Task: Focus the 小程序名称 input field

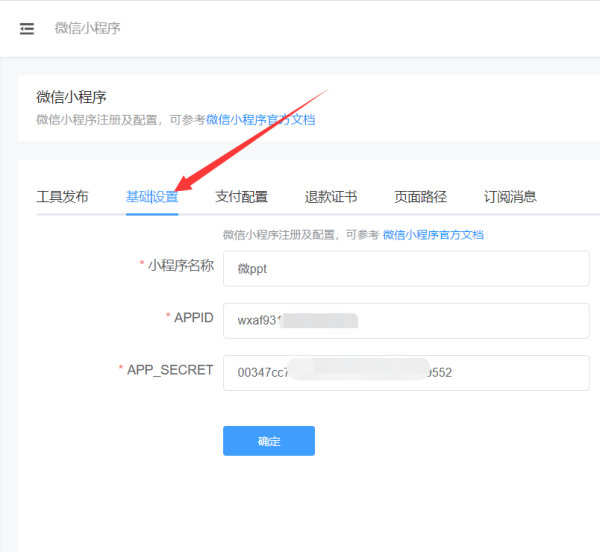Action: [406, 269]
